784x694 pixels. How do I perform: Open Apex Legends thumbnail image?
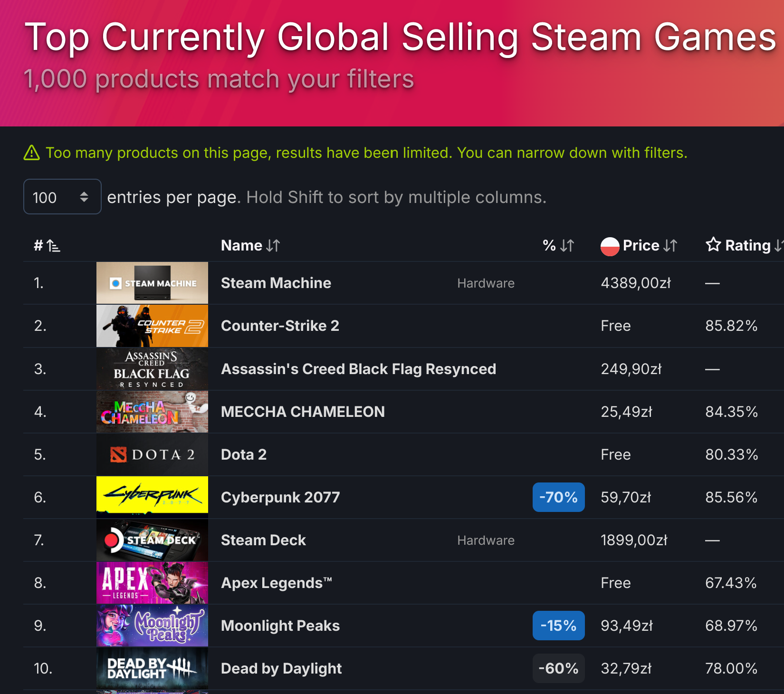[152, 583]
